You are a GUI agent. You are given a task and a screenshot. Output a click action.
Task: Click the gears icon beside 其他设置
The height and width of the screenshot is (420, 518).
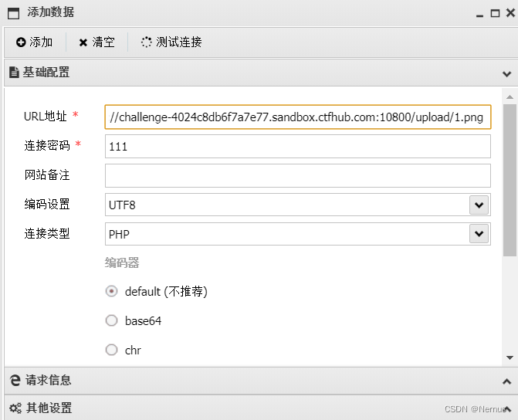tap(15, 408)
